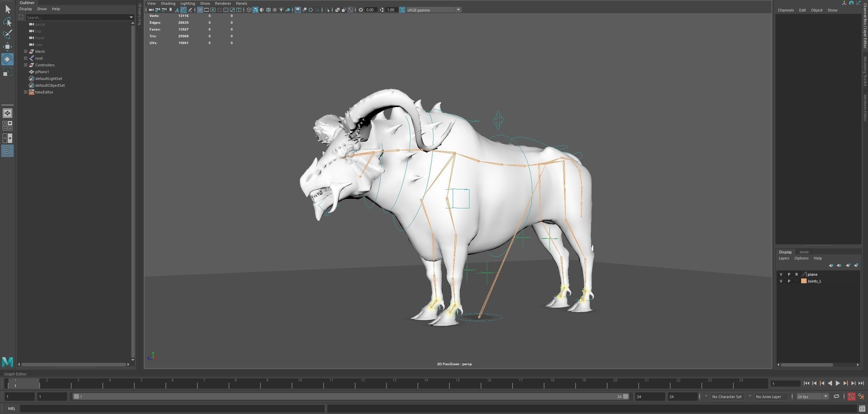Pick the Scale tool in toolbox
The height and width of the screenshot is (414, 868).
(7, 72)
